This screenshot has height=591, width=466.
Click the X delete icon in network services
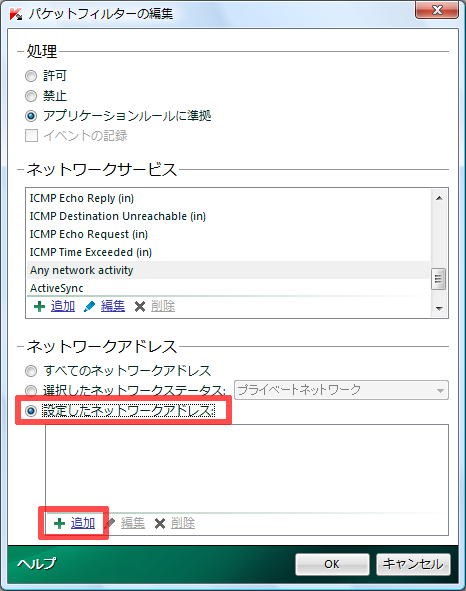pyautogui.click(x=139, y=307)
